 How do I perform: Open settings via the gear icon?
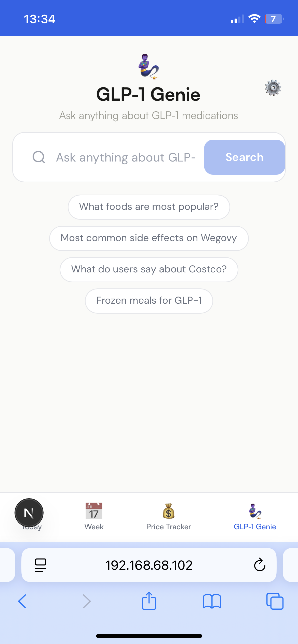(273, 88)
